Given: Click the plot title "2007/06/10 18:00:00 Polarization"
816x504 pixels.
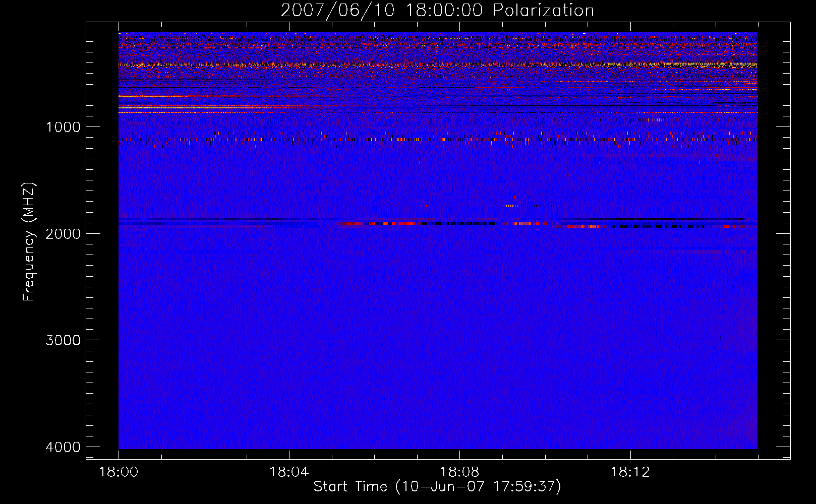Looking at the screenshot, I should click(x=437, y=11).
